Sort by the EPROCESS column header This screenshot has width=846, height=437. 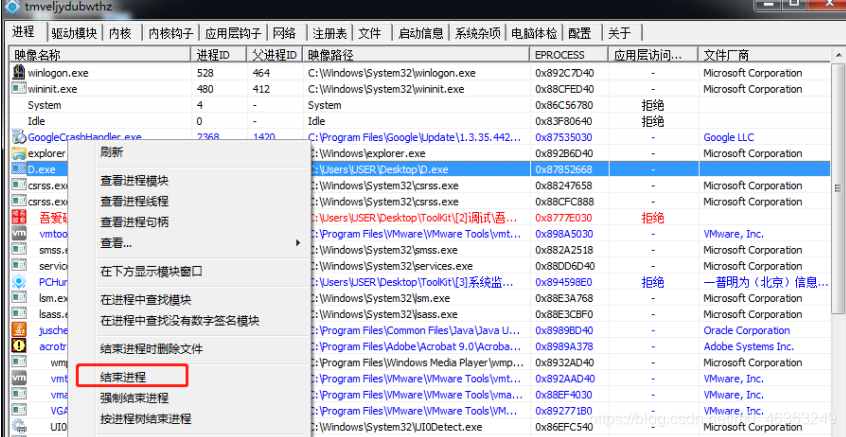569,54
